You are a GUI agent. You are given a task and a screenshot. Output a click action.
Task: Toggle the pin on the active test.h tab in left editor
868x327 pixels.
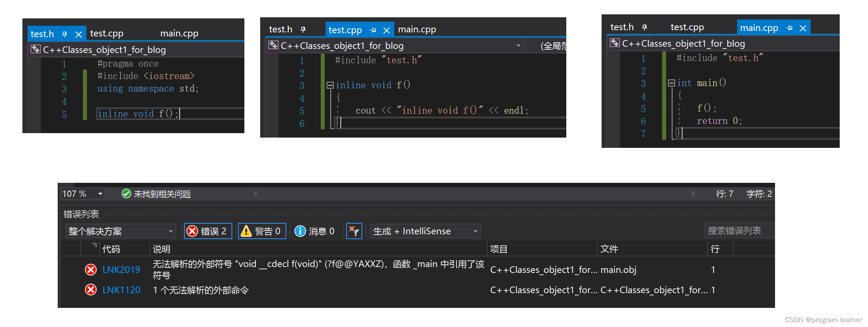click(x=65, y=34)
